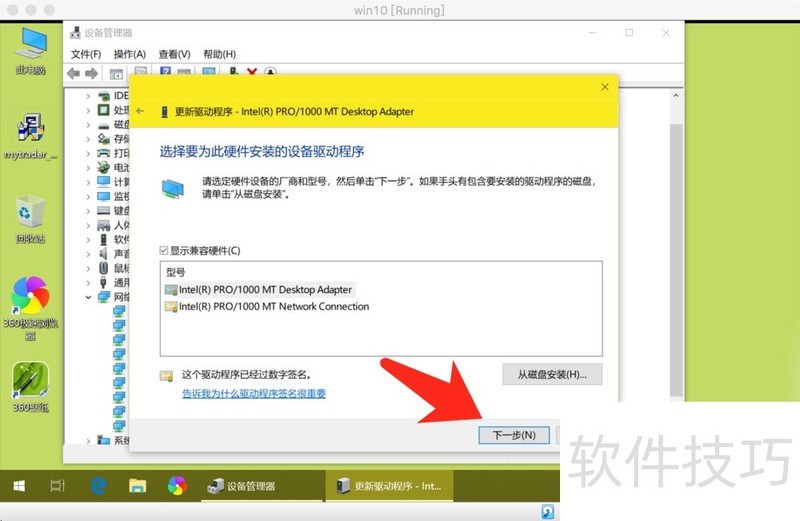Click the processor (处理) tree icon
Screen dimensions: 800x521
(104, 110)
